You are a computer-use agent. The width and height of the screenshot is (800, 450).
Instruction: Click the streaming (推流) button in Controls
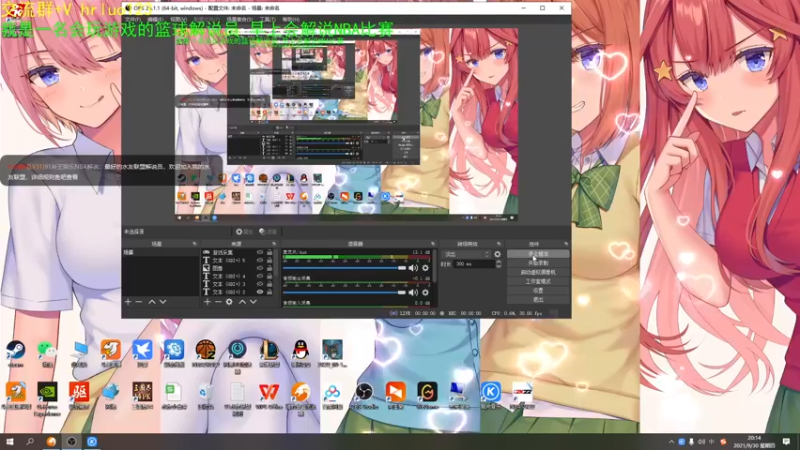(538, 254)
